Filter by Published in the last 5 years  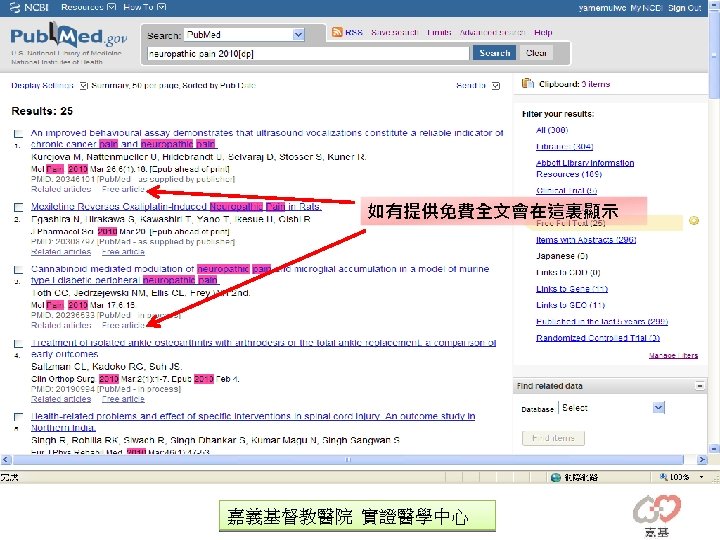click(602, 321)
